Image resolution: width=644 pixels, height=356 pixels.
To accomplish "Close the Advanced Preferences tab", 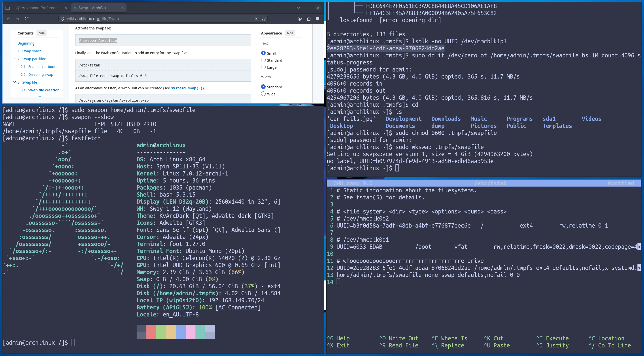I will point(66,8).
